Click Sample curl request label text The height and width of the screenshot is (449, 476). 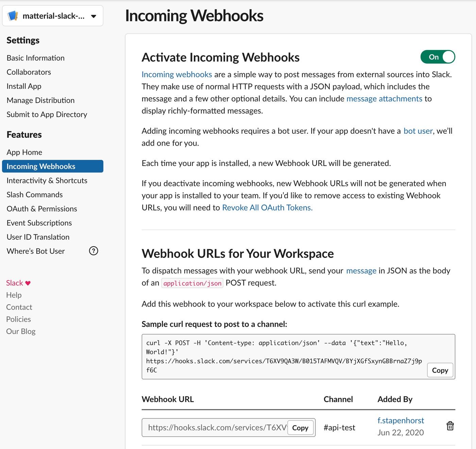pos(214,324)
